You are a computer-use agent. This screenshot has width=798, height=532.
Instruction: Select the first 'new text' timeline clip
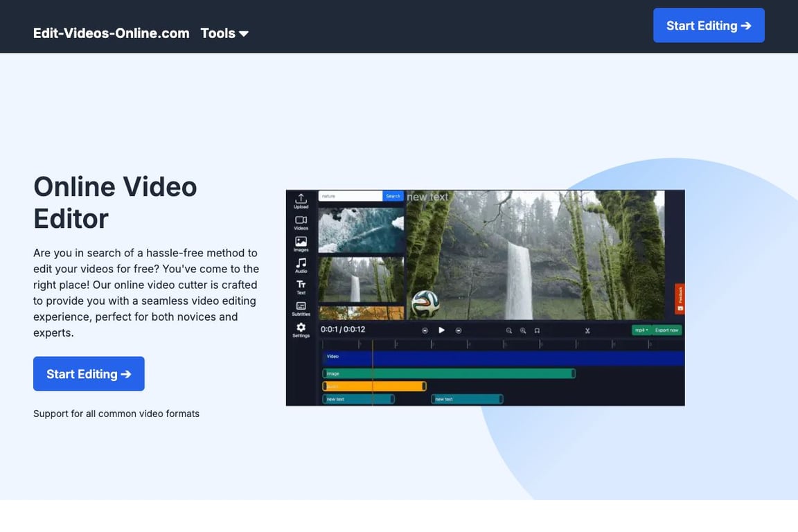click(x=358, y=399)
